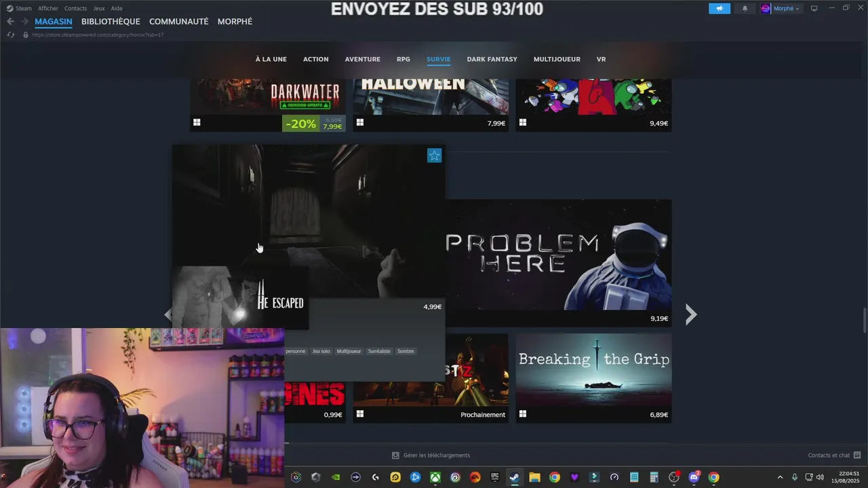Open File Explorer from the taskbar
The image size is (868, 488).
(534, 477)
